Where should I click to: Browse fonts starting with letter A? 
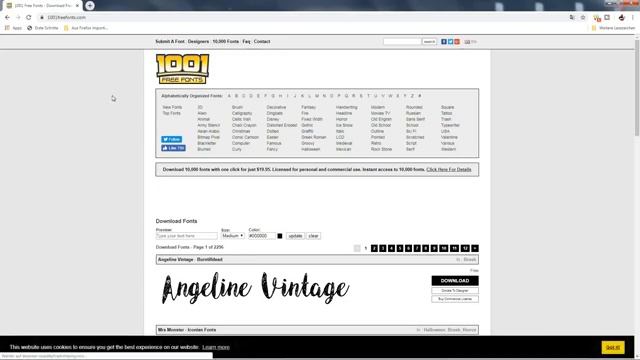[x=229, y=96]
